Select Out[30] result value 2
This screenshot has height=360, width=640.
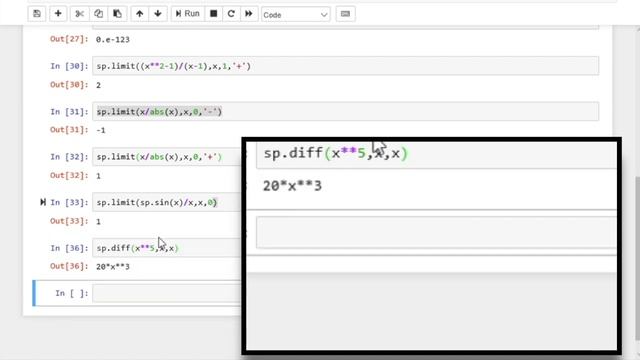pos(98,85)
